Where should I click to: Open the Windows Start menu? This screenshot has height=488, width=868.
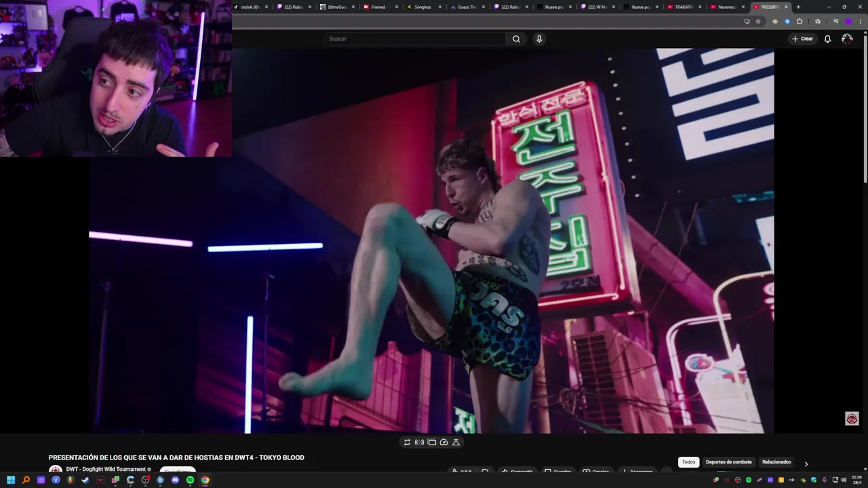(x=11, y=480)
